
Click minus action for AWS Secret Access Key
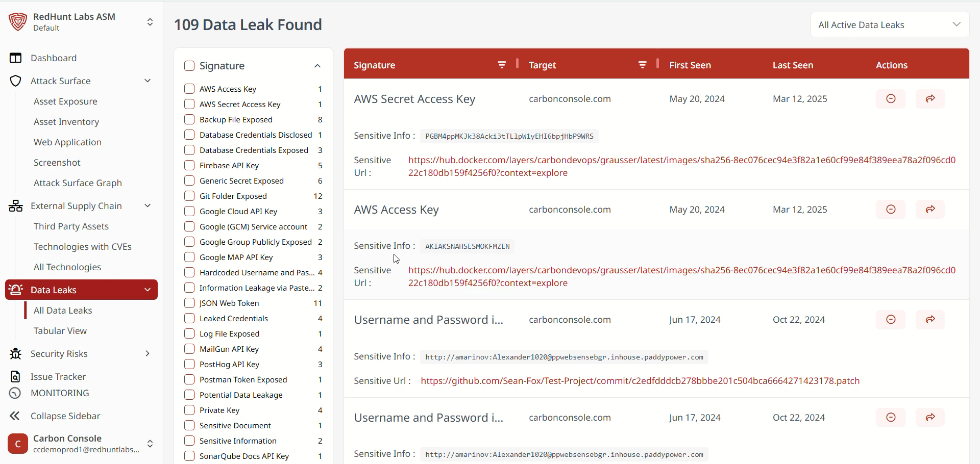(891, 99)
